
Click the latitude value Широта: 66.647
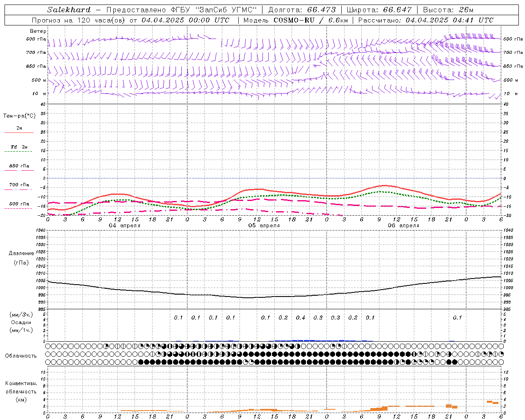click(x=379, y=10)
